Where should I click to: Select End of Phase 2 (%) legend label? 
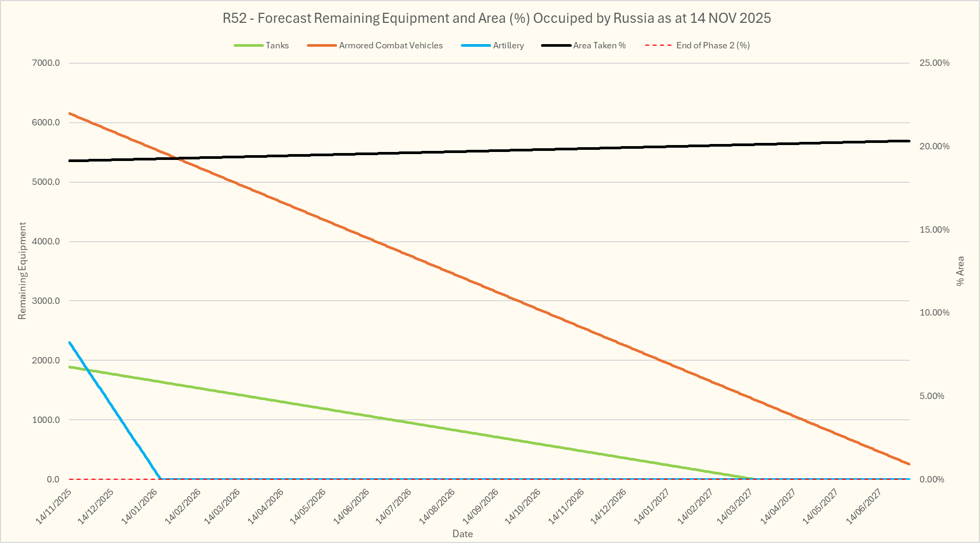coord(713,46)
